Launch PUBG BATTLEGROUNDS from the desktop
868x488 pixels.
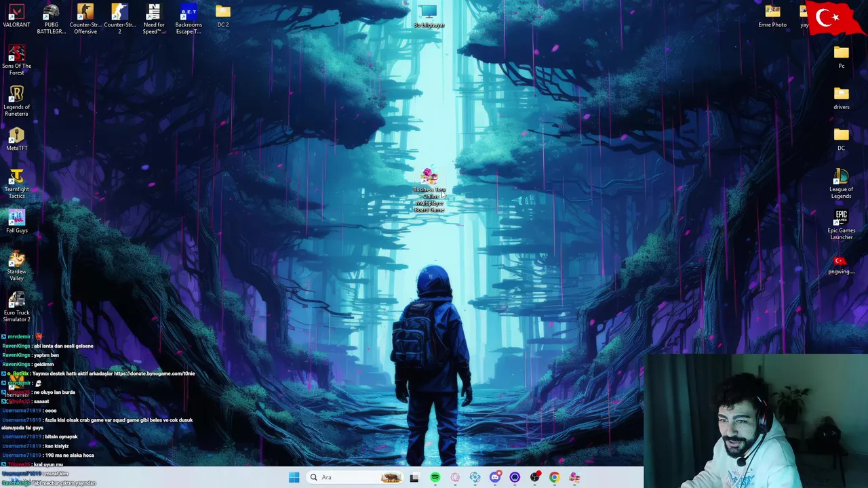[51, 19]
